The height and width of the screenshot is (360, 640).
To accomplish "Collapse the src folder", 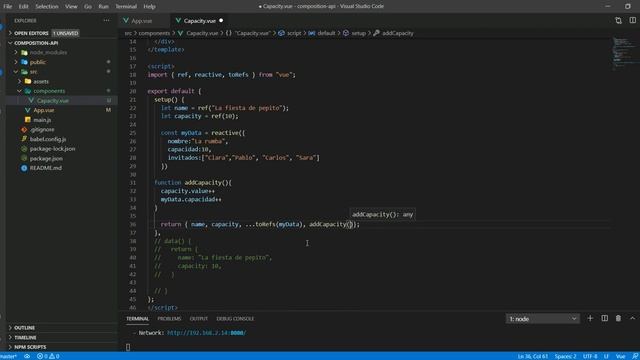I will (x=33, y=72).
